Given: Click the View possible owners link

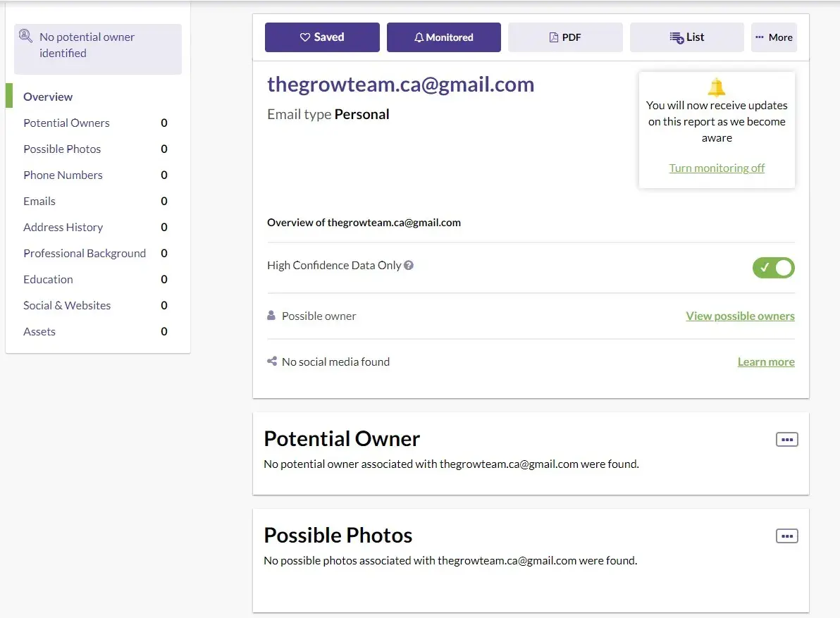Looking at the screenshot, I should coord(740,316).
